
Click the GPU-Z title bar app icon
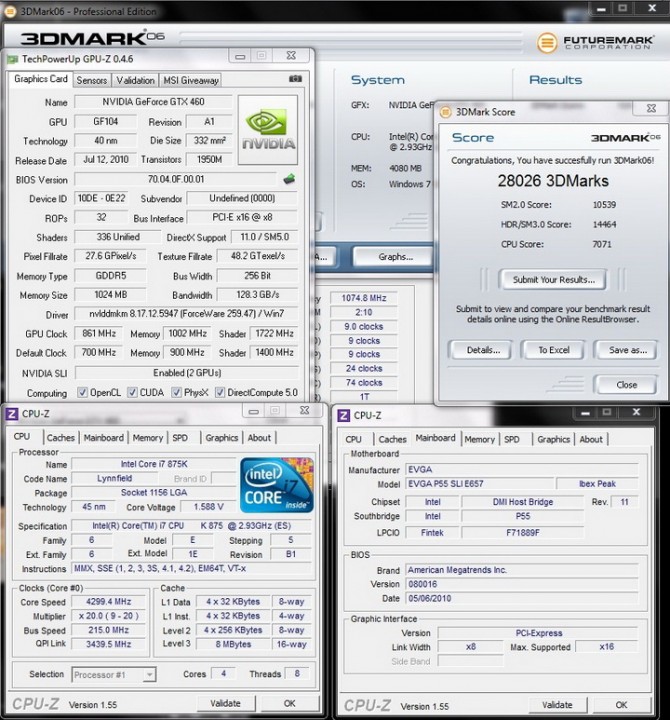click(12, 59)
